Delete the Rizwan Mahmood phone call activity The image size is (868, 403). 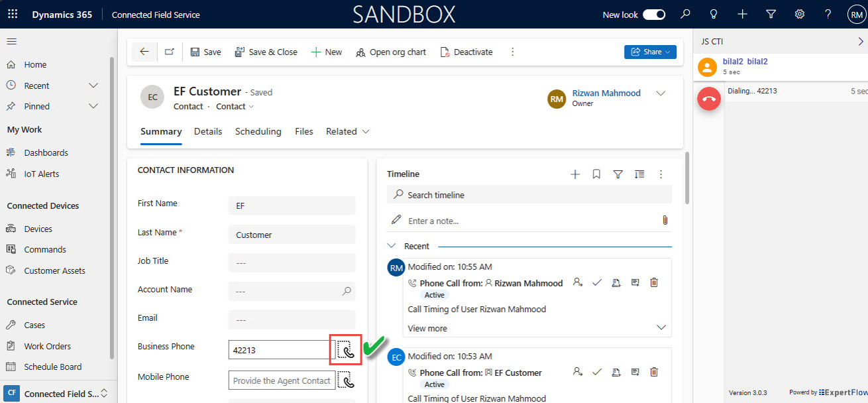654,283
